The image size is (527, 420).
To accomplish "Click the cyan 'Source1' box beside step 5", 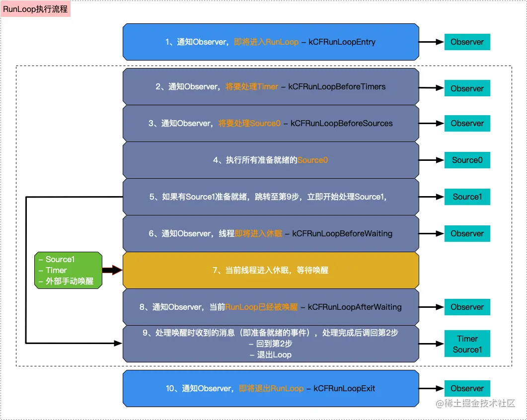I will [467, 197].
